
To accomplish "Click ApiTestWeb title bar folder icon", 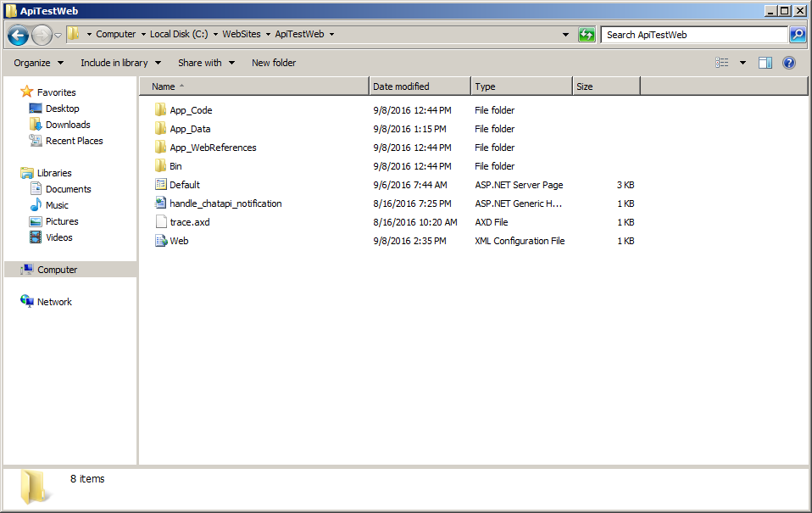I will (11, 11).
